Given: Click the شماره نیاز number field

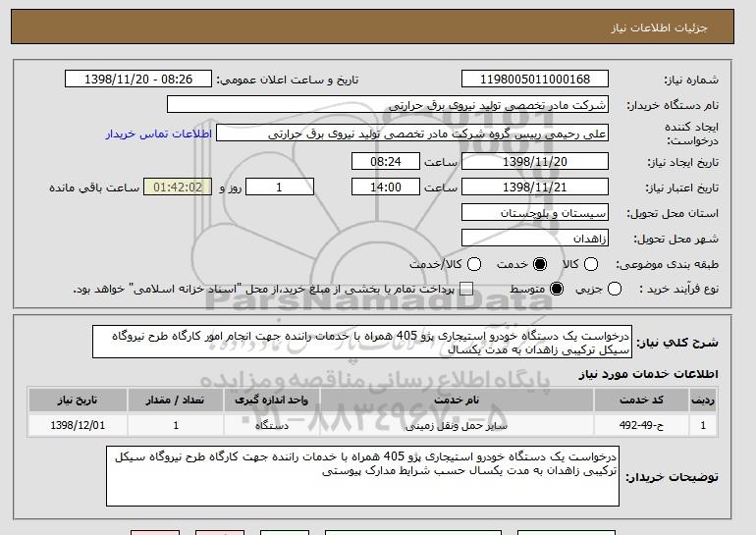Looking at the screenshot, I should [535, 80].
